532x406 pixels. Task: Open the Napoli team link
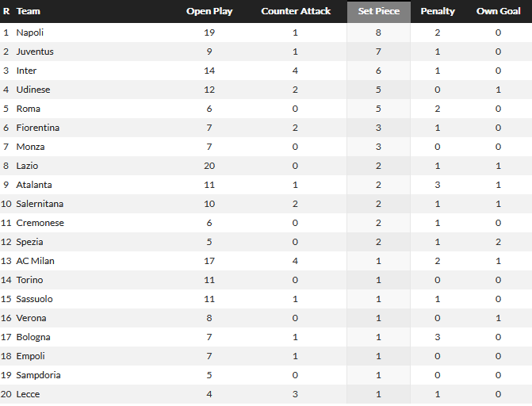[x=29, y=33]
